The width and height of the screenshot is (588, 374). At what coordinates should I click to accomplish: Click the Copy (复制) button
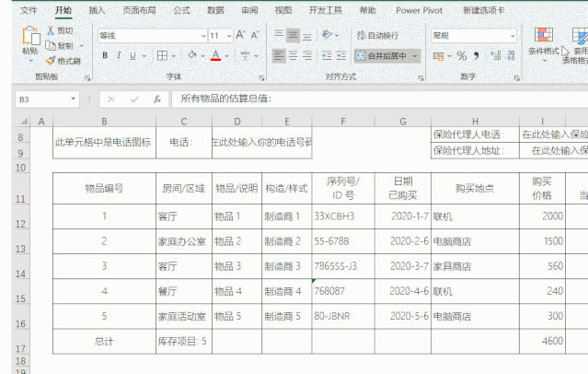(62, 45)
